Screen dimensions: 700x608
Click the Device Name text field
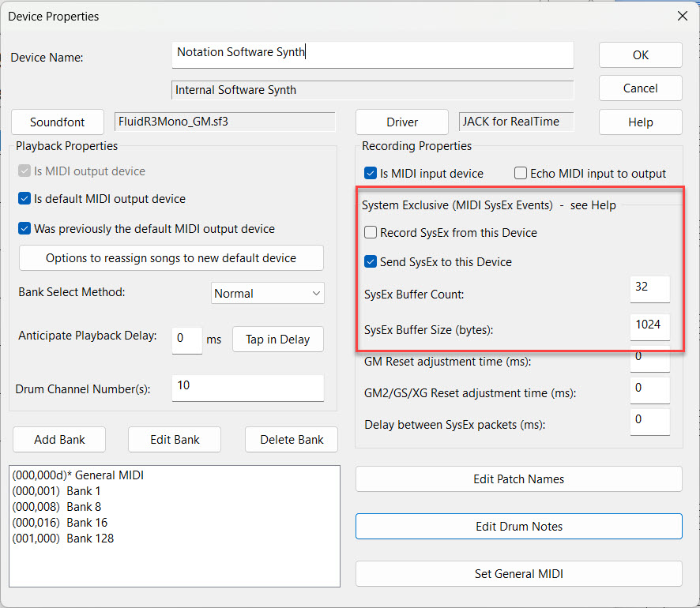[371, 53]
